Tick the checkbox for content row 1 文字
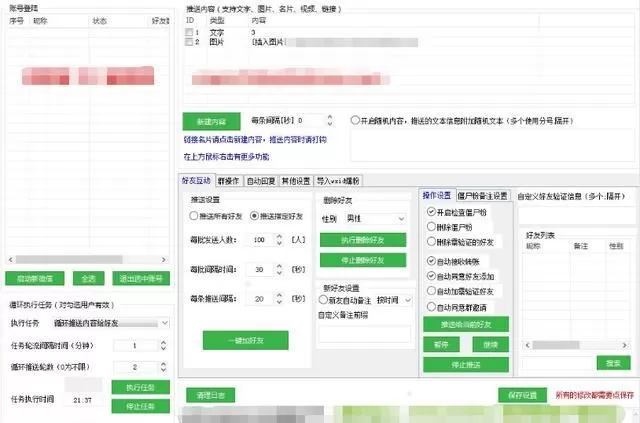 tap(189, 32)
